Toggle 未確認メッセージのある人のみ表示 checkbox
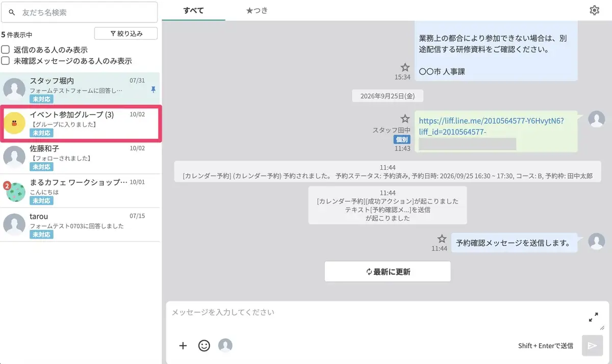 point(5,61)
